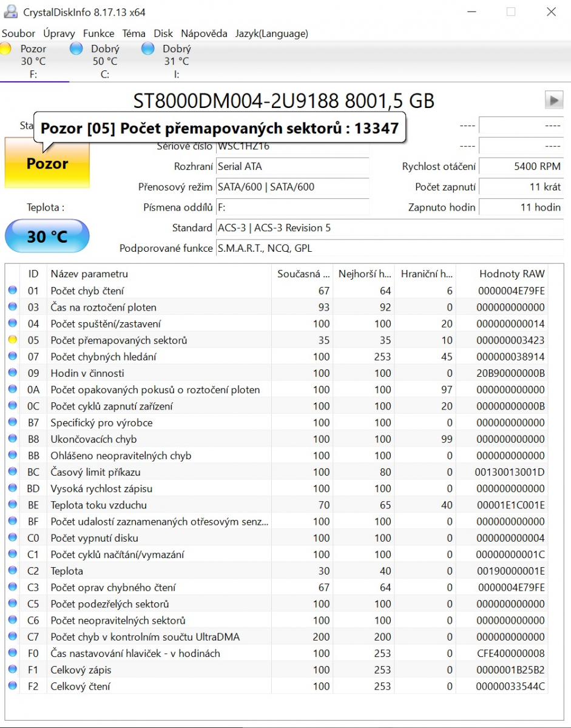The width and height of the screenshot is (571, 728).
Task: Click blue status dot for attribute 01
Action: pos(13,291)
